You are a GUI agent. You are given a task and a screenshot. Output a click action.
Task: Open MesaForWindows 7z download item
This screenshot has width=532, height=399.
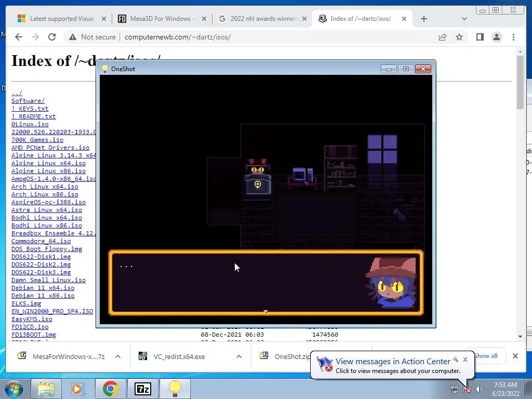[61, 356]
